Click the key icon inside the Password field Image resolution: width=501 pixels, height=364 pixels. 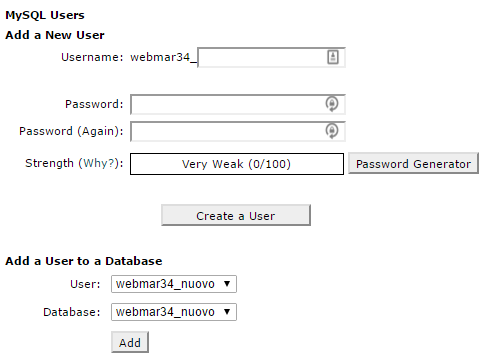pos(332,104)
